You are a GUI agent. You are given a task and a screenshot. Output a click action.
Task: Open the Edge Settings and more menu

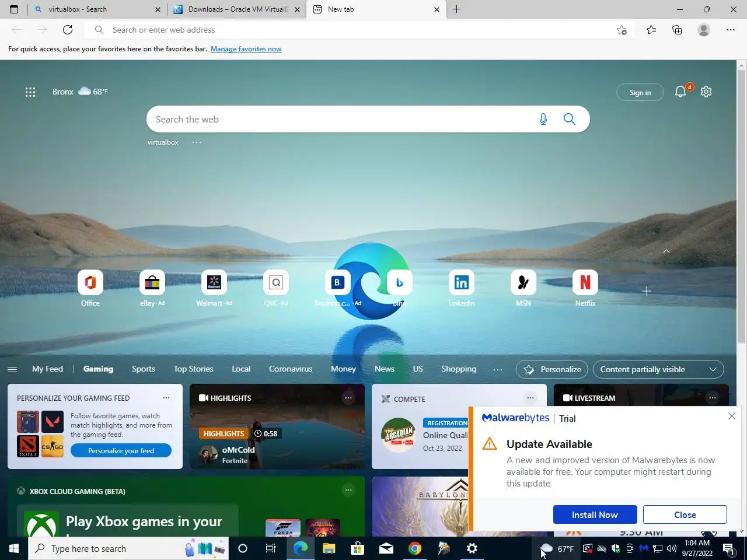click(x=731, y=30)
